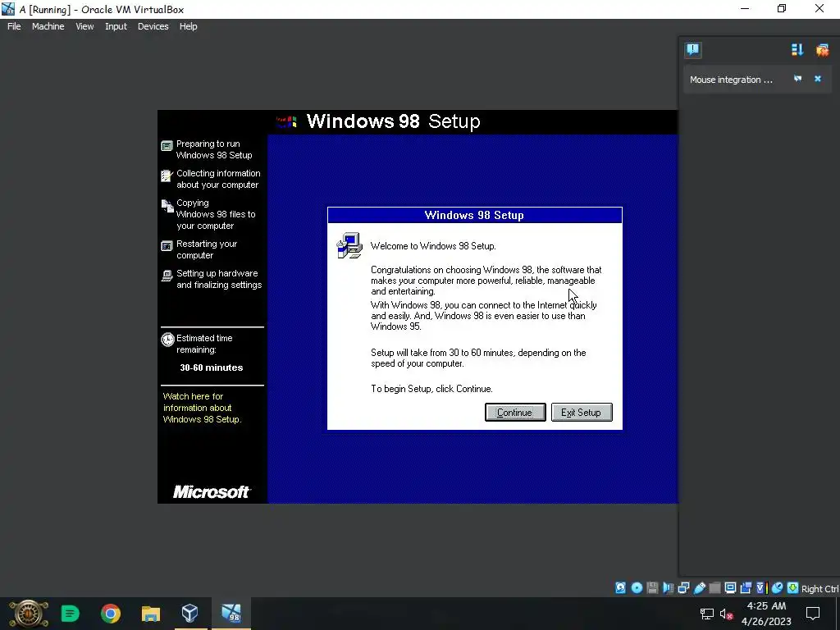
Task: Click the Windows 98 VM taskbar icon
Action: pyautogui.click(x=231, y=614)
